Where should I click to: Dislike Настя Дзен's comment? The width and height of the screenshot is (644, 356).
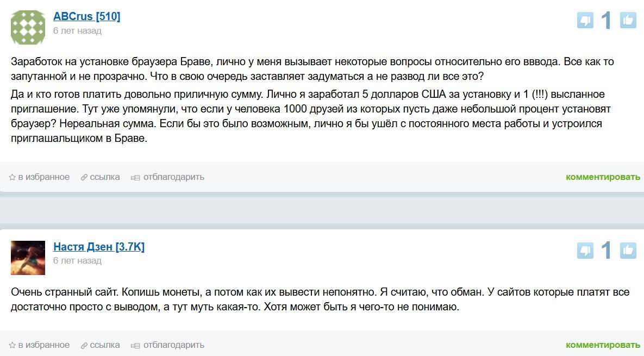pyautogui.click(x=585, y=251)
